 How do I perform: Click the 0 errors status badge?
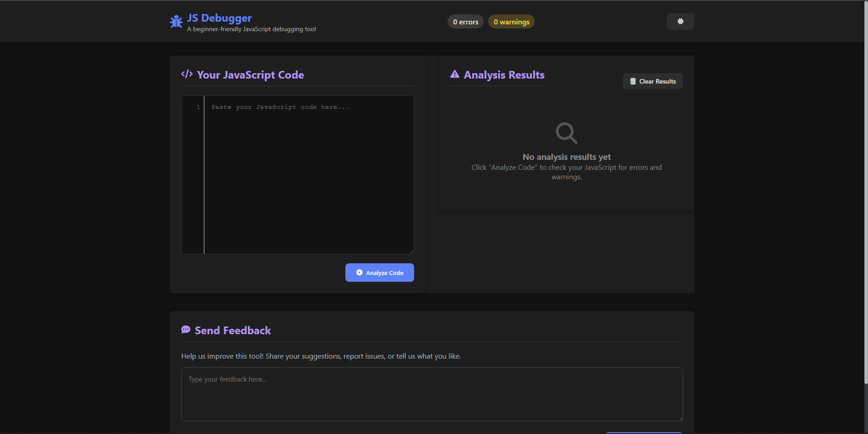tap(465, 21)
